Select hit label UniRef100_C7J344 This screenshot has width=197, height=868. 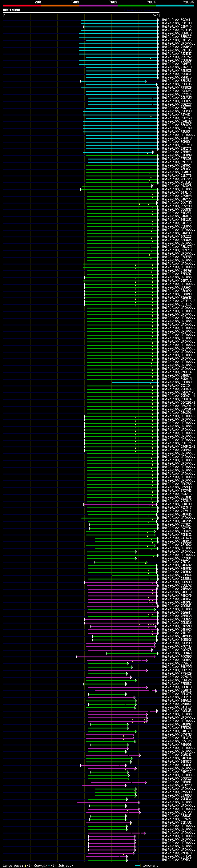(x=177, y=575)
